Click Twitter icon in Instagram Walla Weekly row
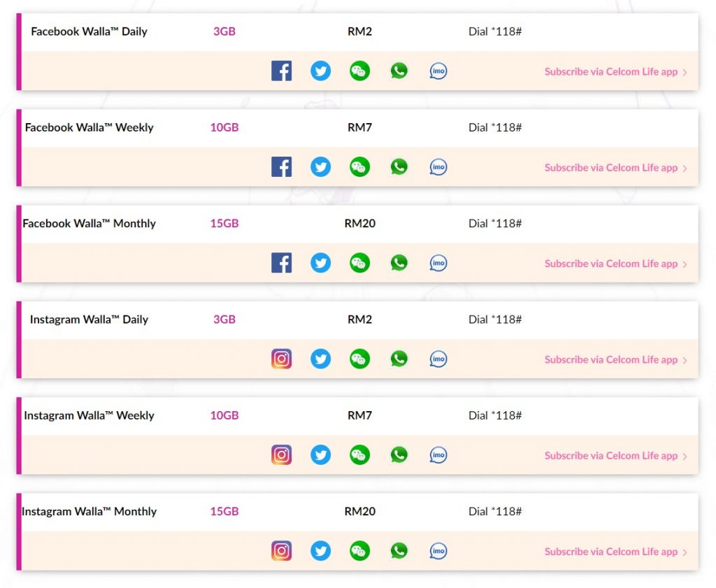The width and height of the screenshot is (716, 588). point(320,454)
